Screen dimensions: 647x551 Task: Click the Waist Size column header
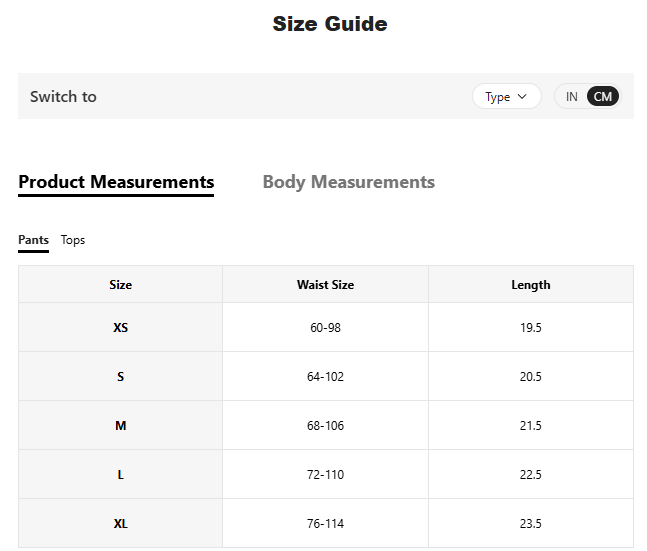pyautogui.click(x=325, y=284)
